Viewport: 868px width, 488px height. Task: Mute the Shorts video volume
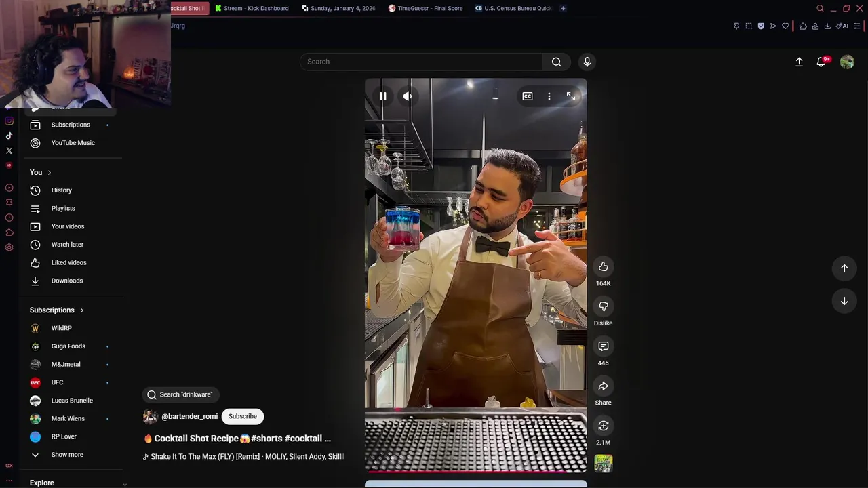pyautogui.click(x=408, y=96)
